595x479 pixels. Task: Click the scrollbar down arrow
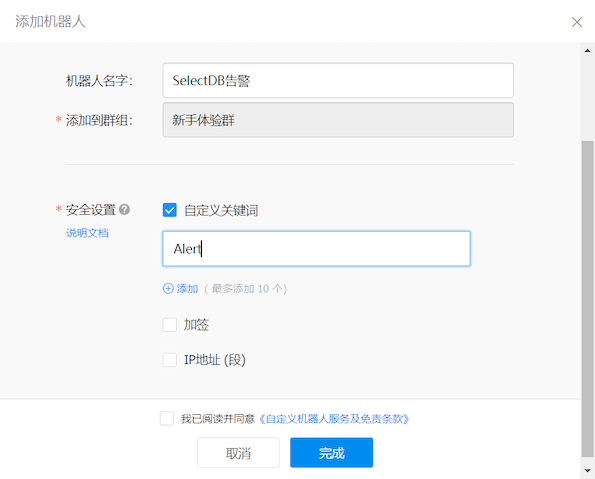pyautogui.click(x=587, y=471)
